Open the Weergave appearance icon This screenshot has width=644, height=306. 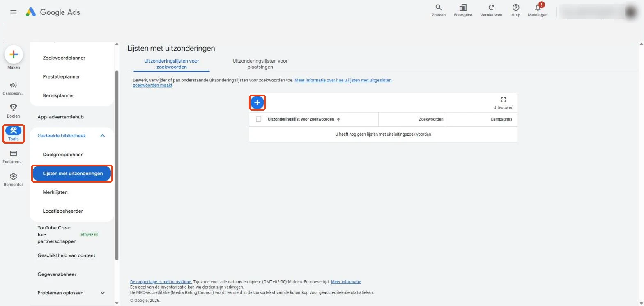pos(463,10)
